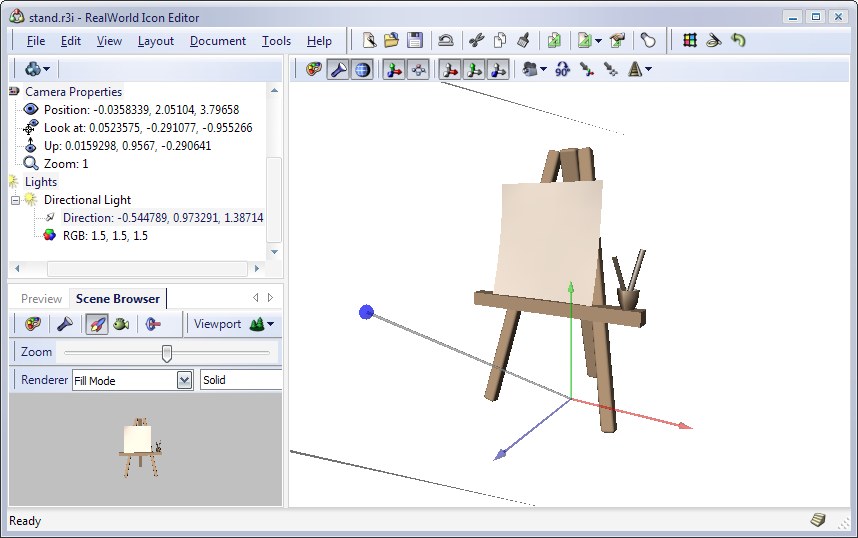The image size is (858, 538).
Task: Select Camera Properties tree header
Action: pos(73,92)
